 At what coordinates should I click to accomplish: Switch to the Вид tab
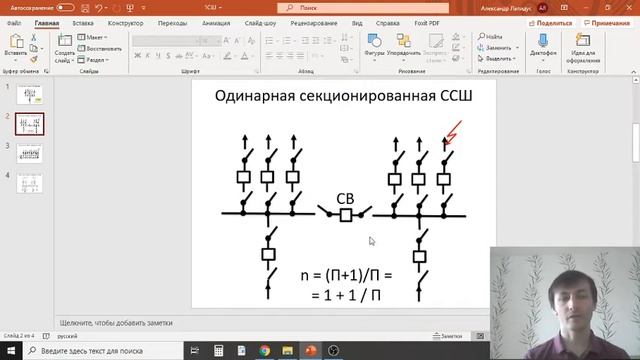(357, 23)
